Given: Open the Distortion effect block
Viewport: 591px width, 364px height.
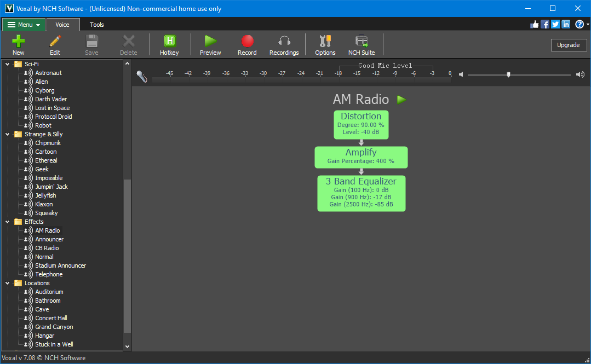Looking at the screenshot, I should pyautogui.click(x=361, y=125).
